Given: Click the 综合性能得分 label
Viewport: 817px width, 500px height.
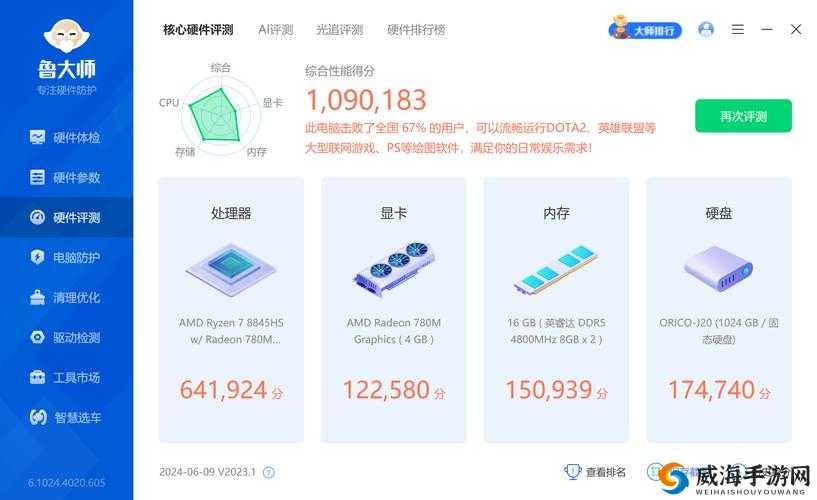Looking at the screenshot, I should click(340, 71).
